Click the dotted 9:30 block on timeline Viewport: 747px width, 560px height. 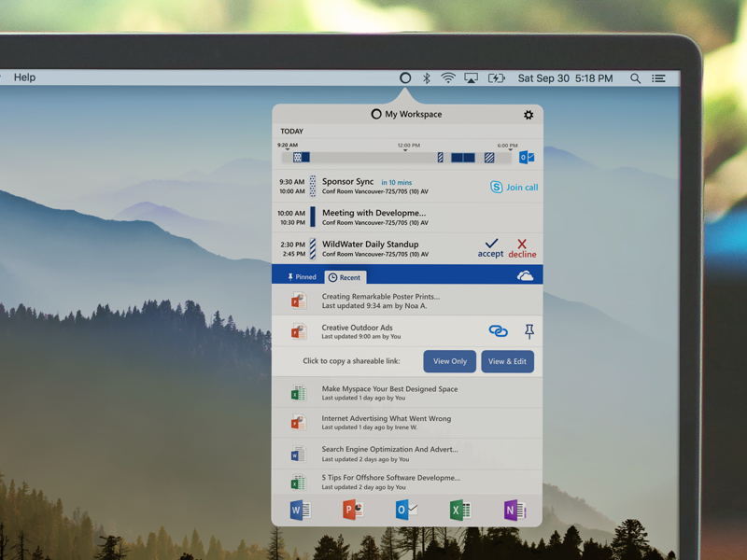[297, 157]
